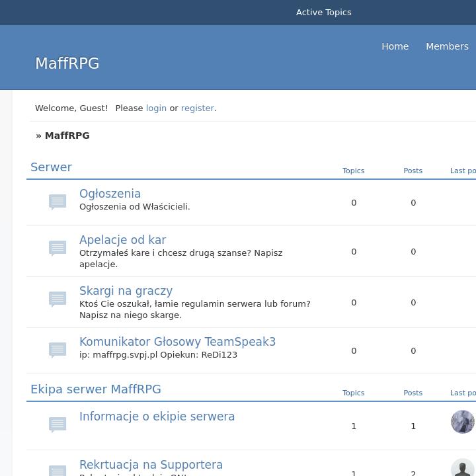The image size is (476, 476).
Task: Open the Ogłoszenia forum board
Action: pos(110,194)
